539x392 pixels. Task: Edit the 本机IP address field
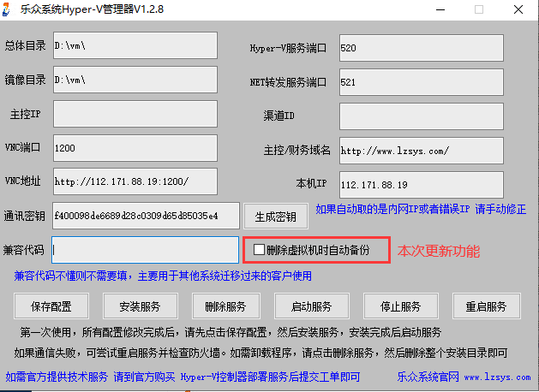click(422, 185)
